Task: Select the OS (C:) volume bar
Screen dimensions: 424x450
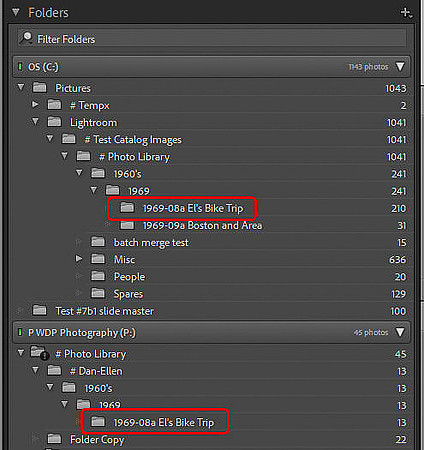Action: pos(212,67)
